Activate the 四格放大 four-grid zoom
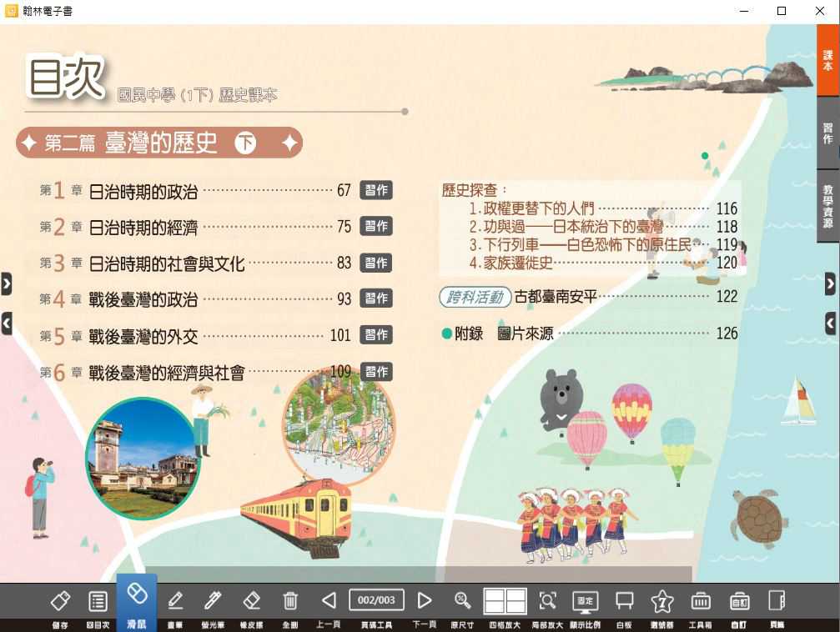 (x=505, y=601)
